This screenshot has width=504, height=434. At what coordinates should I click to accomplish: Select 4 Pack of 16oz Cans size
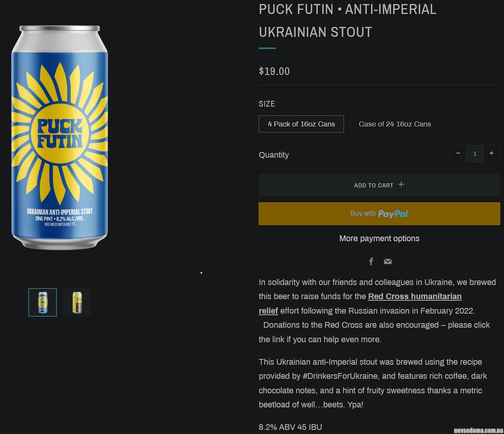click(301, 124)
